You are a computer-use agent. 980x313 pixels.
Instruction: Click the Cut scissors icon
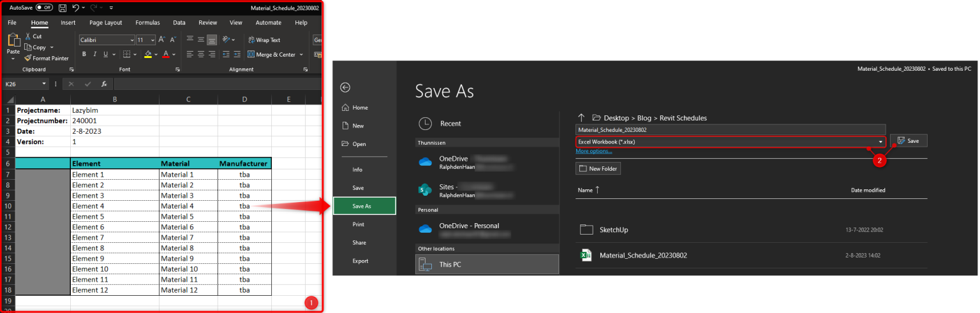28,36
